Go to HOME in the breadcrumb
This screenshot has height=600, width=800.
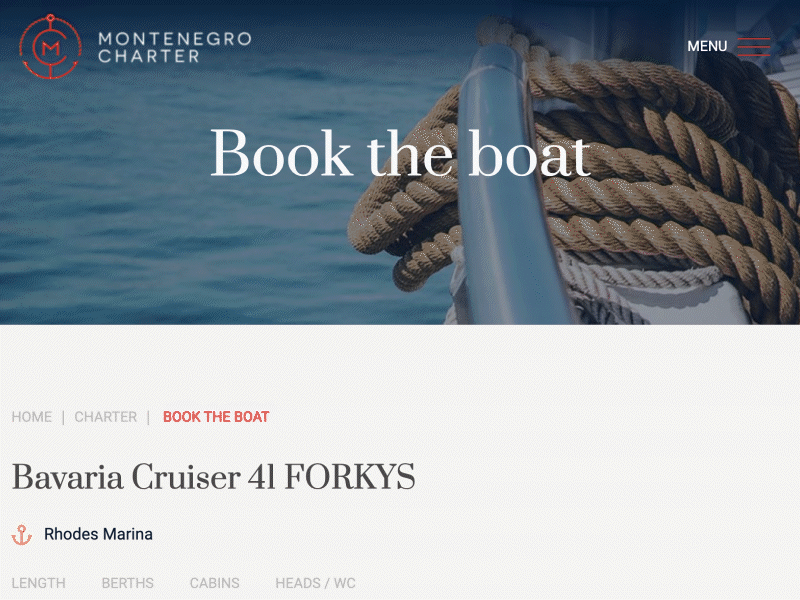32,417
